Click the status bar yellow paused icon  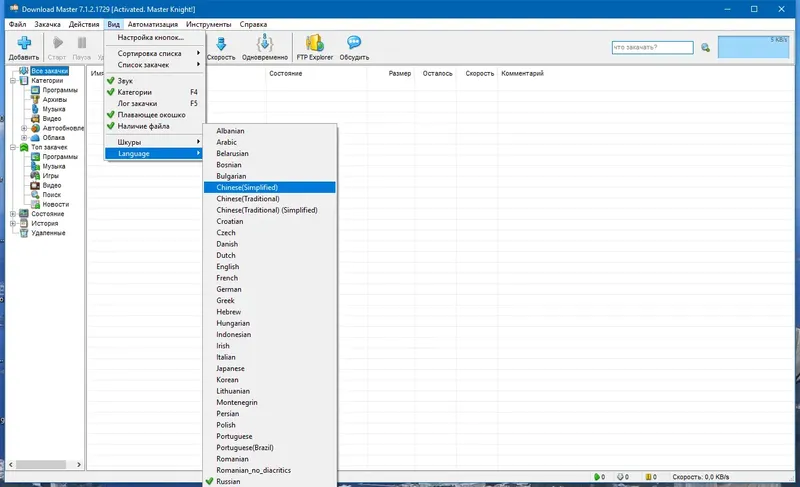click(648, 477)
